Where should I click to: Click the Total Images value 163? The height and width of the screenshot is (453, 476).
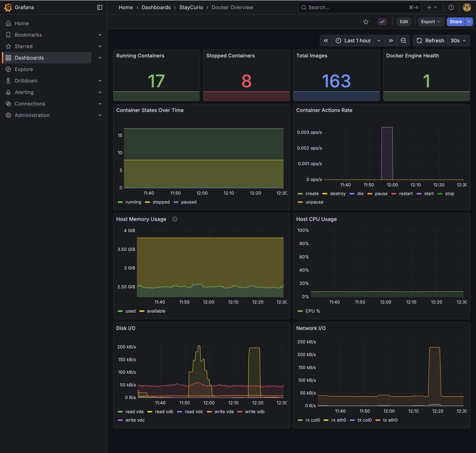pyautogui.click(x=336, y=81)
